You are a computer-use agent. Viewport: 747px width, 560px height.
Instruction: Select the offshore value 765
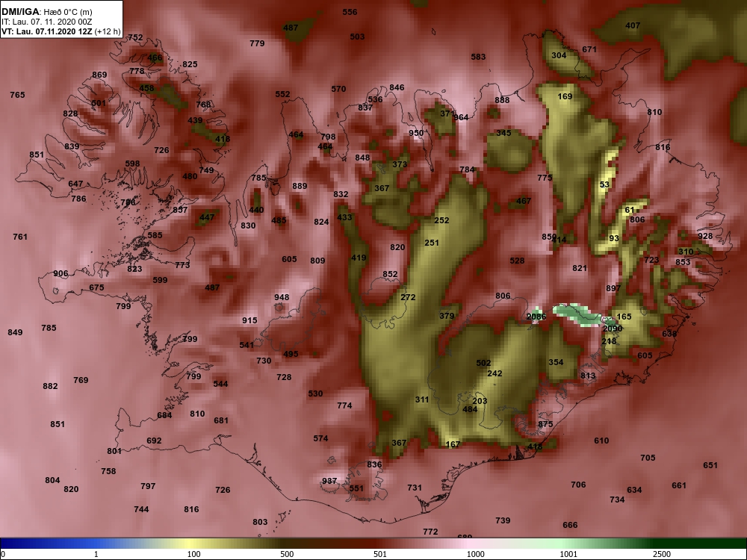pos(17,95)
